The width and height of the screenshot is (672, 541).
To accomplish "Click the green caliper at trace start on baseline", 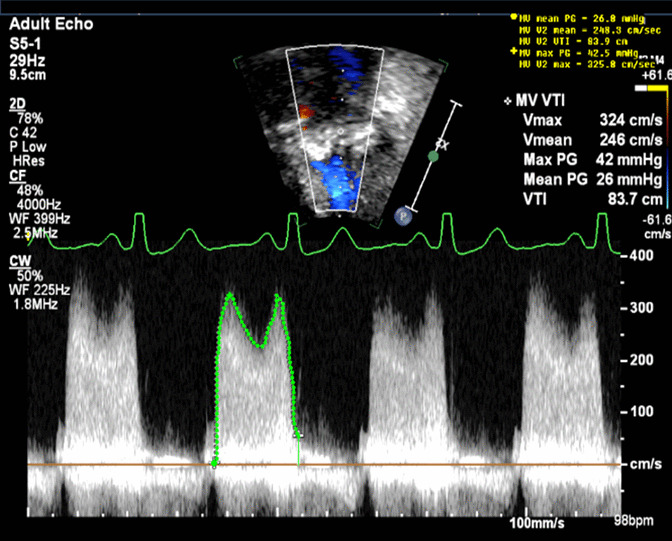I will click(x=214, y=463).
